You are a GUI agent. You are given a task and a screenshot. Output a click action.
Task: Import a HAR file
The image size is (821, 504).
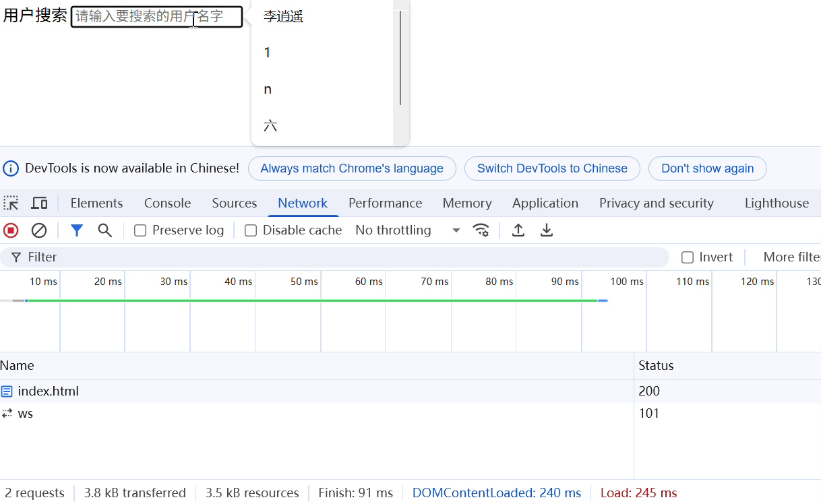point(518,230)
